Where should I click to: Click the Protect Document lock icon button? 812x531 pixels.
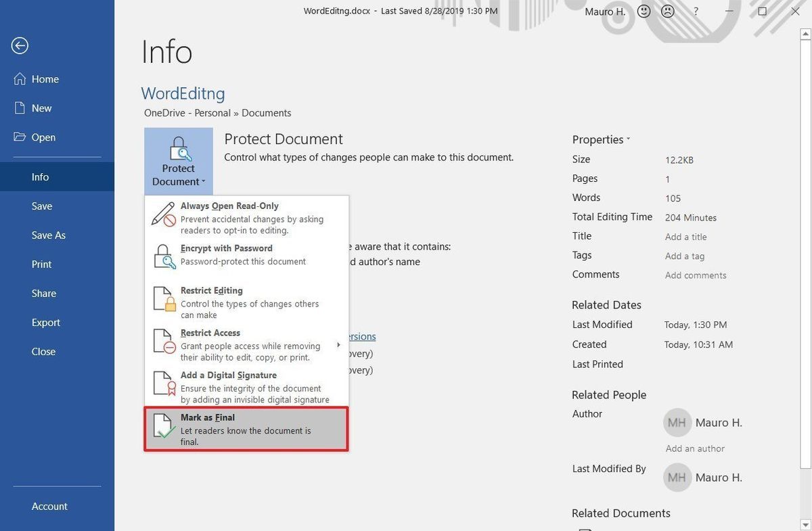click(179, 161)
